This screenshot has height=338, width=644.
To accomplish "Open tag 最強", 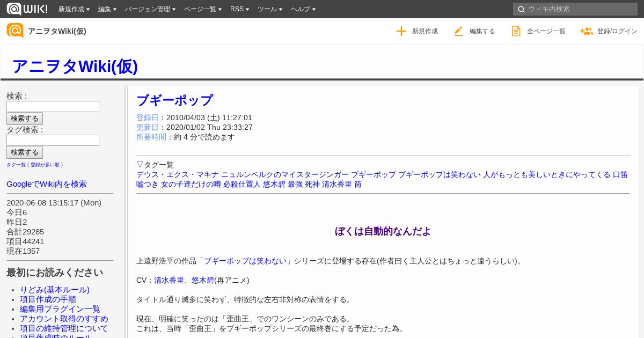I will click(x=295, y=184).
